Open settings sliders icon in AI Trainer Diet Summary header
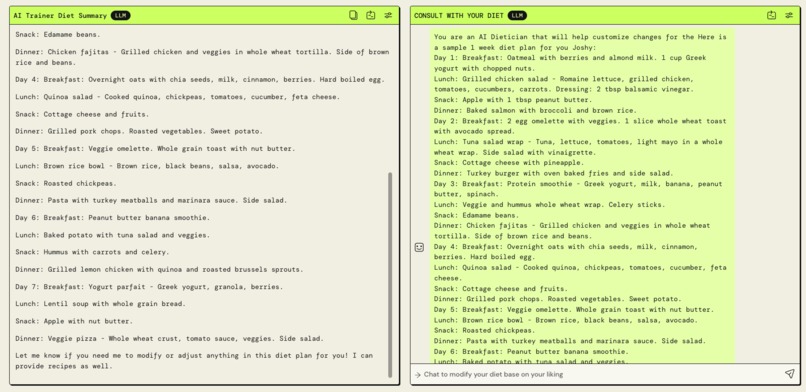This screenshot has height=392, width=806. click(388, 15)
